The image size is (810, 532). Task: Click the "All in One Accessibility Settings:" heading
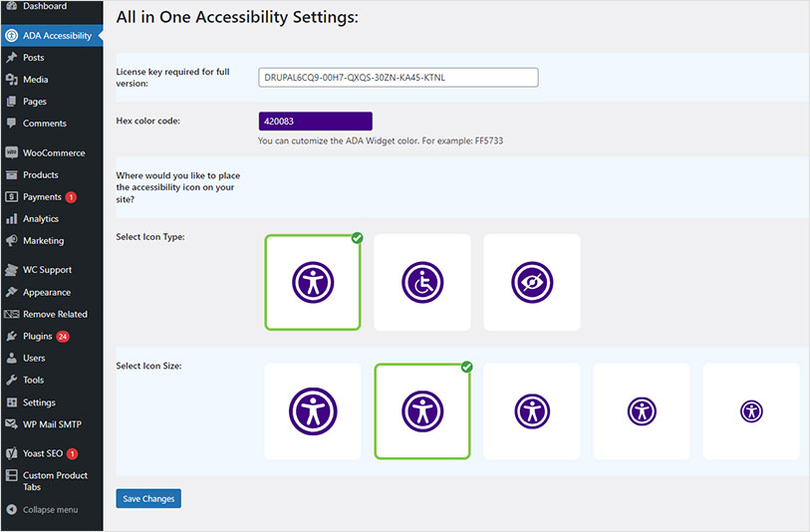coord(237,17)
